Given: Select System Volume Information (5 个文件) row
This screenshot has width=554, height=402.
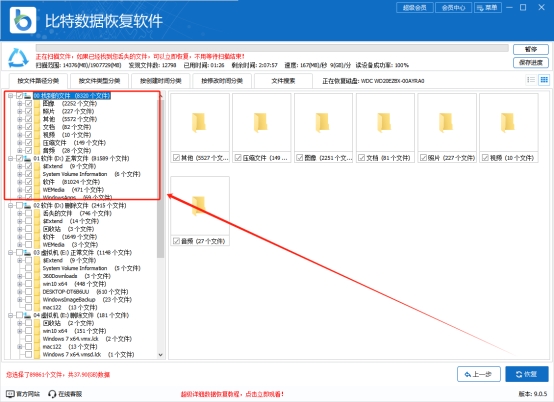Looking at the screenshot, I should pyautogui.click(x=91, y=268).
